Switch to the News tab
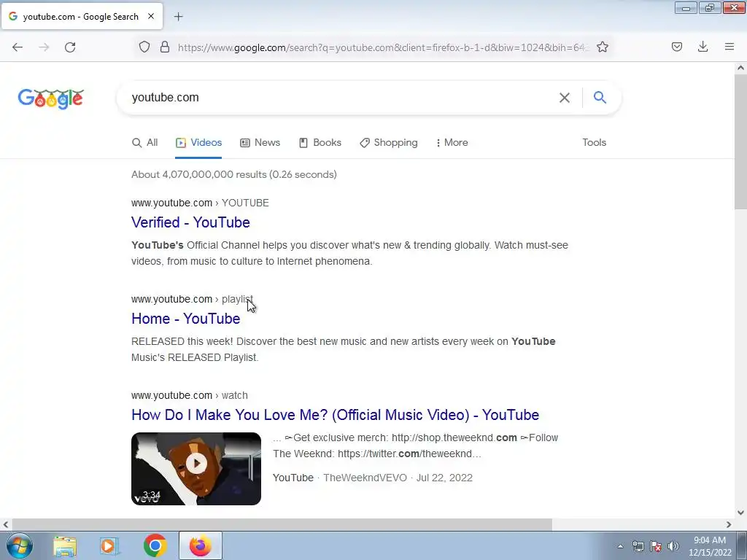The width and height of the screenshot is (747, 560). [260, 142]
